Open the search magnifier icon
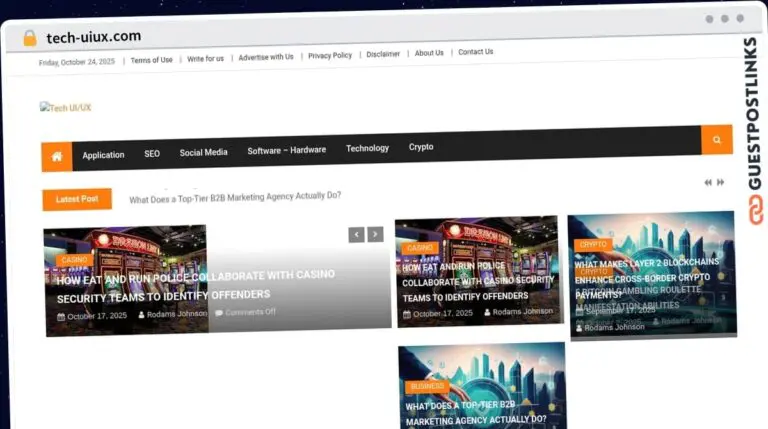This screenshot has width=768, height=429. pos(716,141)
